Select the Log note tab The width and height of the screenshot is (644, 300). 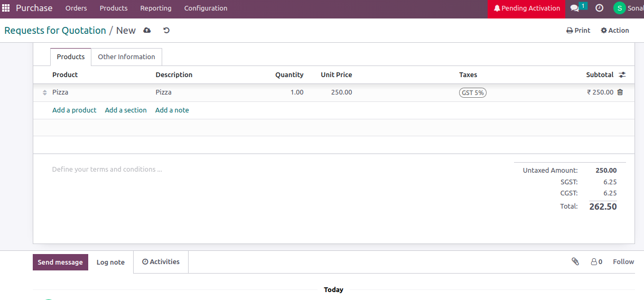(x=110, y=262)
